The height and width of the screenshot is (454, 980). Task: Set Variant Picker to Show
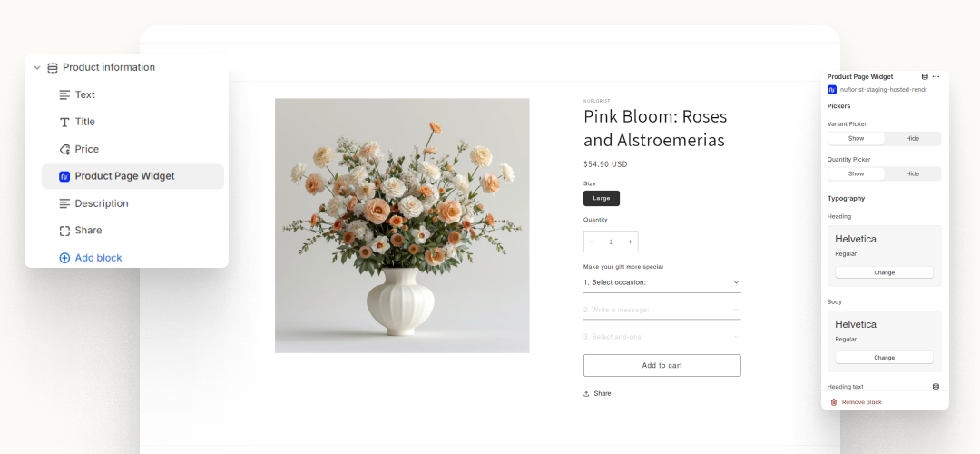[856, 138]
